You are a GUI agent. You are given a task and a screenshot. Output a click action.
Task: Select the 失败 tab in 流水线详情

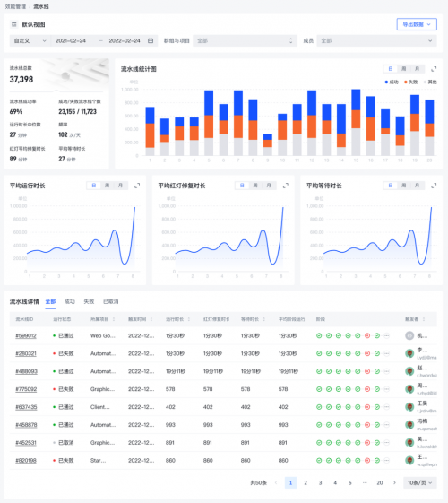(89, 301)
